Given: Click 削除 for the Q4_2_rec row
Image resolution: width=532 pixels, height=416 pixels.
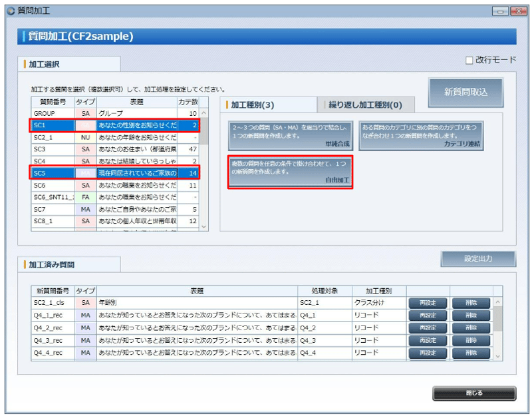Looking at the screenshot, I should 471,329.
